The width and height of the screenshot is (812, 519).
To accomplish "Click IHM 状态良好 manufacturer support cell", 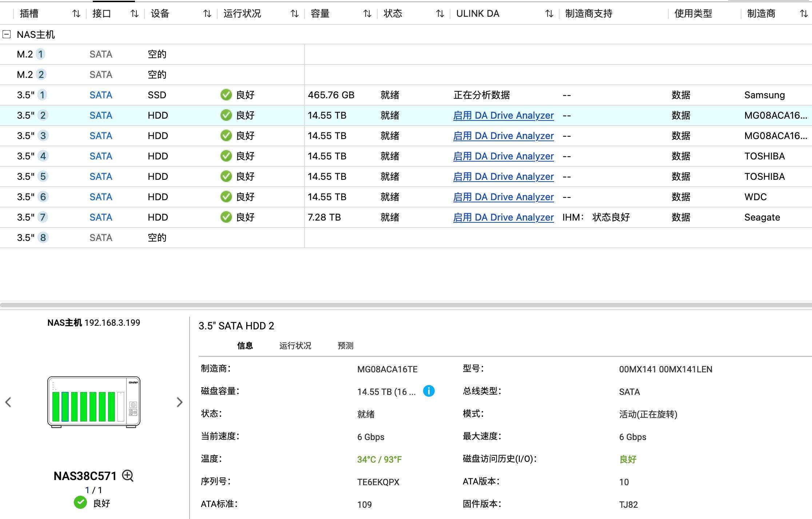I will [596, 217].
